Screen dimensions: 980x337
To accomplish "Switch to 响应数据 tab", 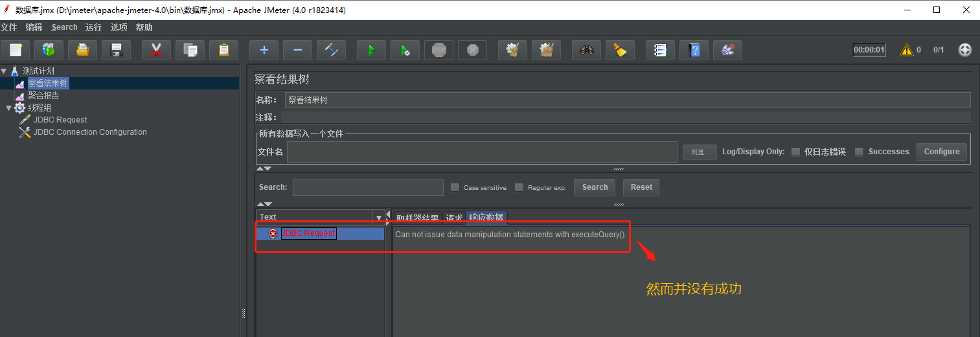I will pos(486,218).
